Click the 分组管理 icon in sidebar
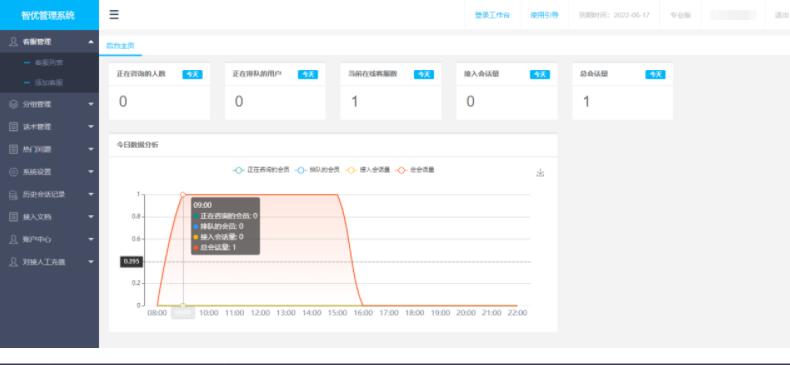The height and width of the screenshot is (365, 790). click(14, 104)
